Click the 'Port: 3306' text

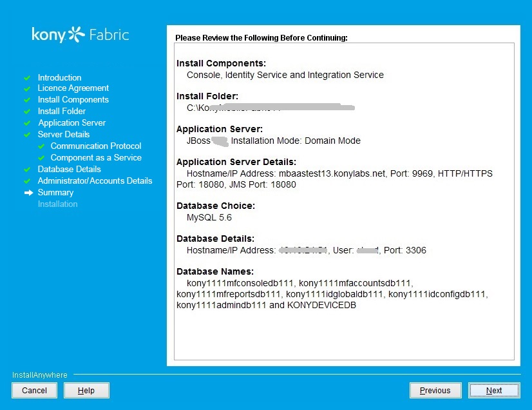click(404, 250)
